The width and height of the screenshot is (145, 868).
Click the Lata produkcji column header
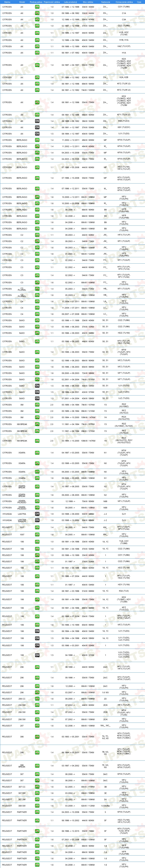[x=70, y=2]
